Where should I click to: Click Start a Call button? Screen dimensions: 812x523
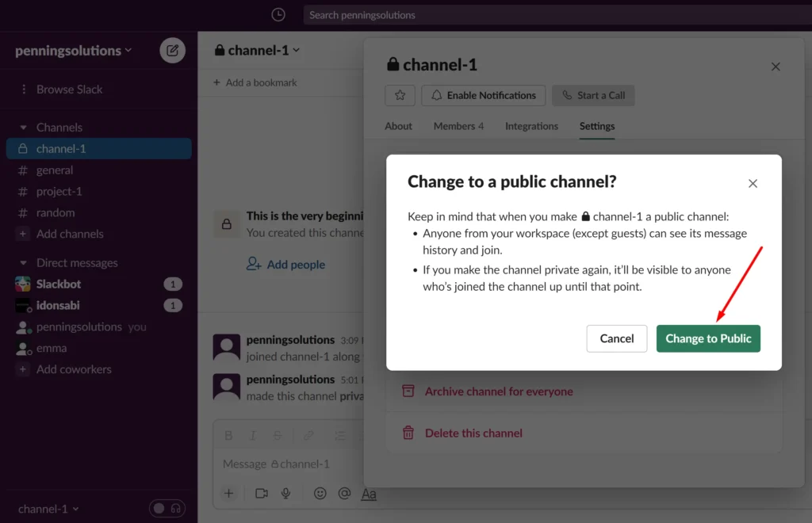pyautogui.click(x=593, y=95)
